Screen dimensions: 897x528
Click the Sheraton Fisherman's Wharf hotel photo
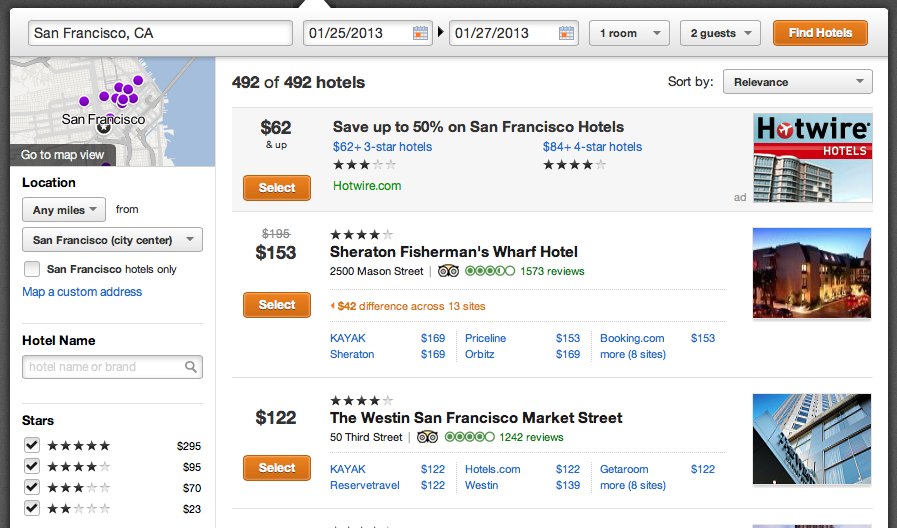(x=812, y=274)
